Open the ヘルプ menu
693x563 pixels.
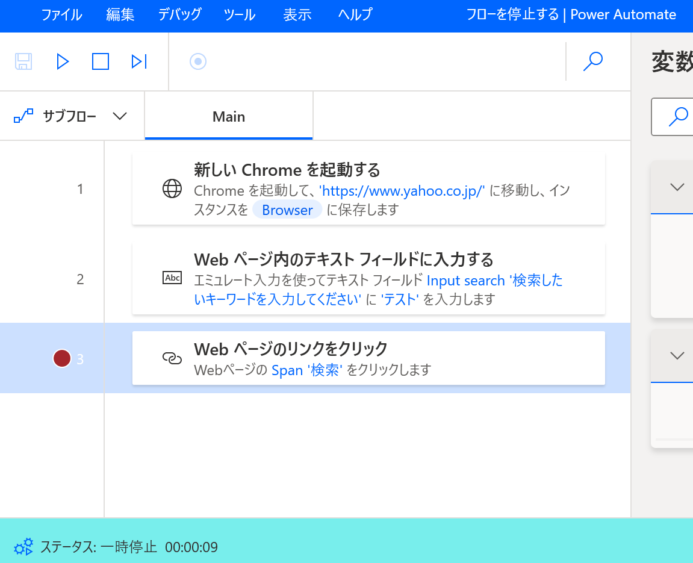[355, 15]
